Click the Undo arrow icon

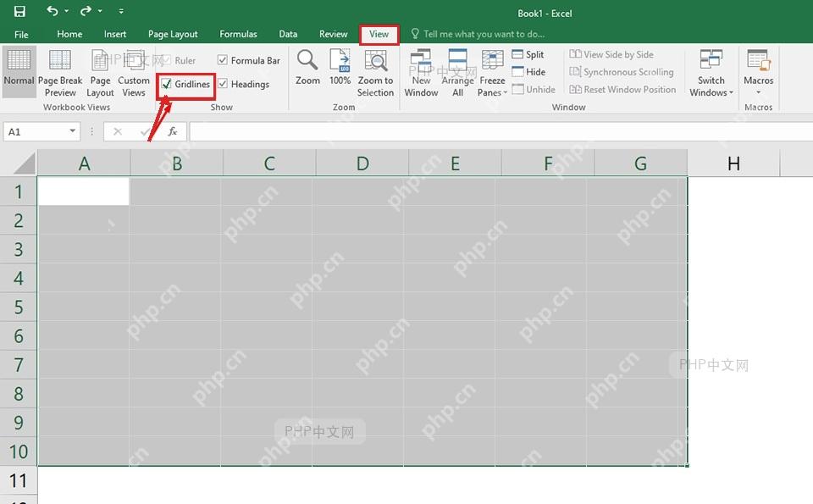pyautogui.click(x=53, y=10)
